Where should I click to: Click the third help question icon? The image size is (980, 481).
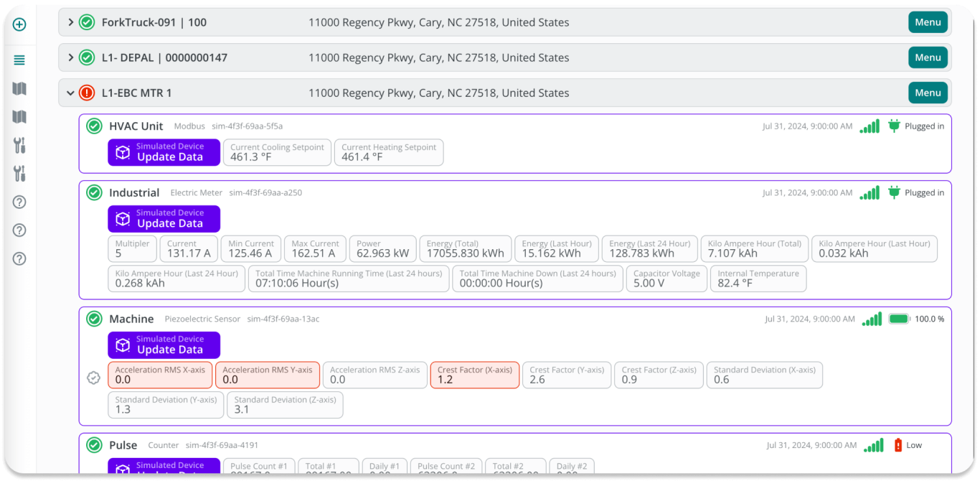click(19, 258)
